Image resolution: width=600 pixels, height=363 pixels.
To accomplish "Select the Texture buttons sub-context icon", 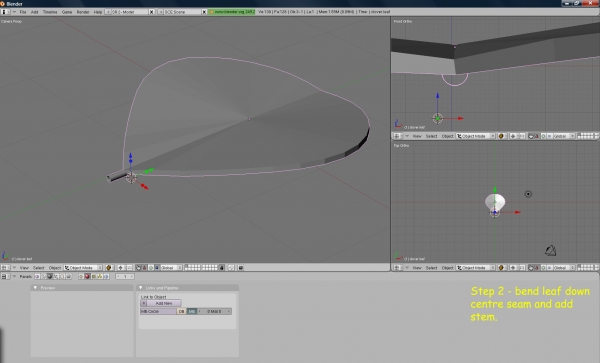I will (94, 276).
